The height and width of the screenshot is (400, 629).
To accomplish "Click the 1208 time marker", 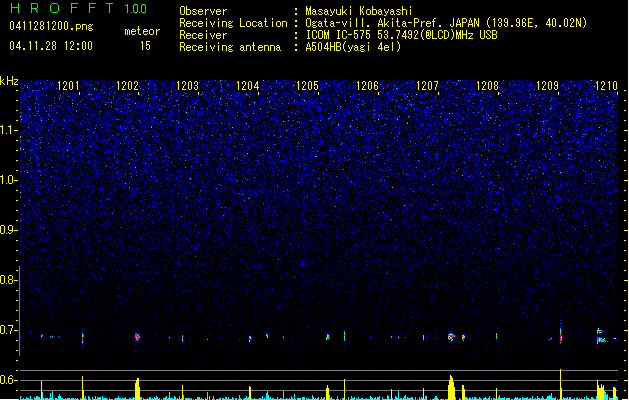I will tap(487, 86).
